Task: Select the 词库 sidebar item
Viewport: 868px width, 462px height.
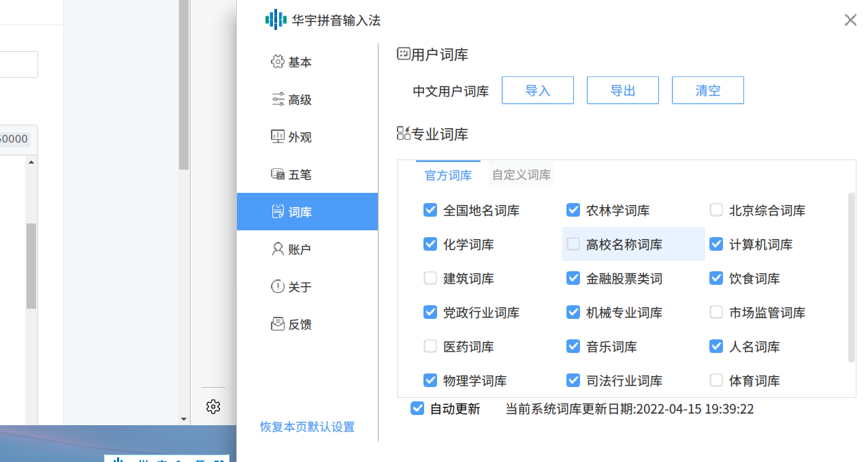Action: [307, 212]
